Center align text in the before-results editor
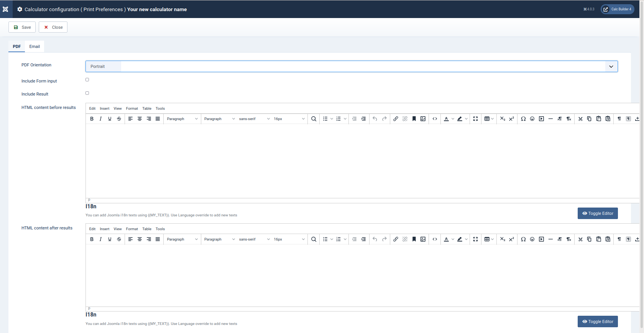This screenshot has height=333, width=644. point(140,119)
